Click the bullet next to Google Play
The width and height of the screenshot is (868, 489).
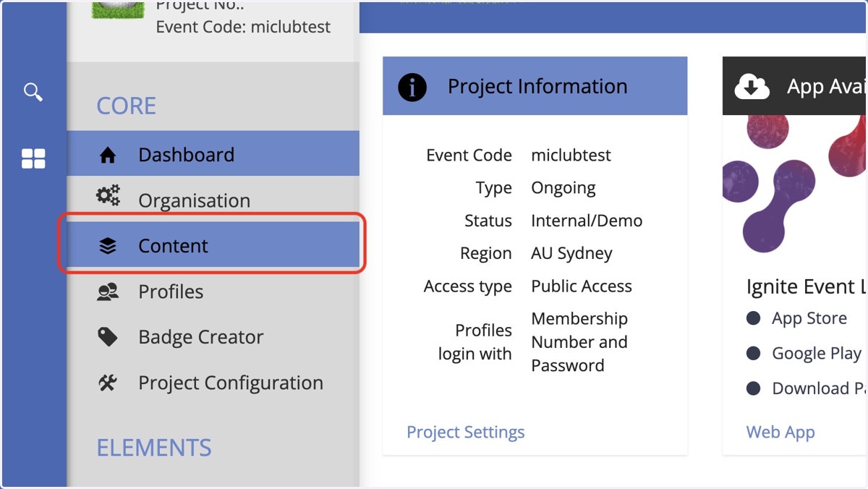[753, 354]
